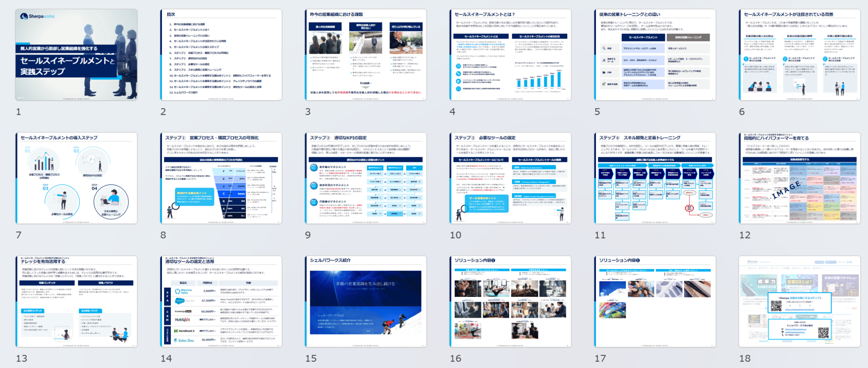868x368 pixels.
Task: Select slide 16 ソリューション内容 with photo grid
Action: [510, 301]
